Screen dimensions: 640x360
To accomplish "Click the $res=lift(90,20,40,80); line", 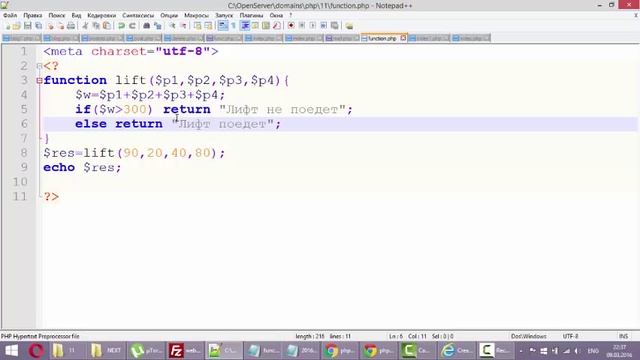I will [x=134, y=153].
